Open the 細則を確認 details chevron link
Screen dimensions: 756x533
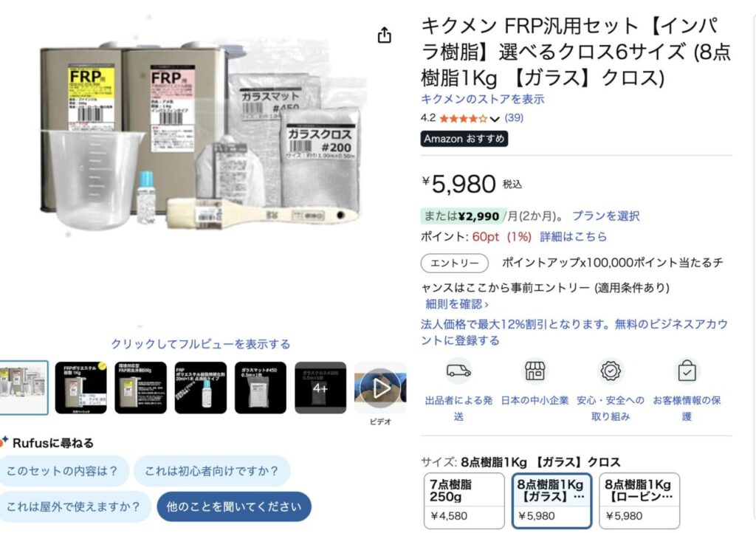point(456,304)
